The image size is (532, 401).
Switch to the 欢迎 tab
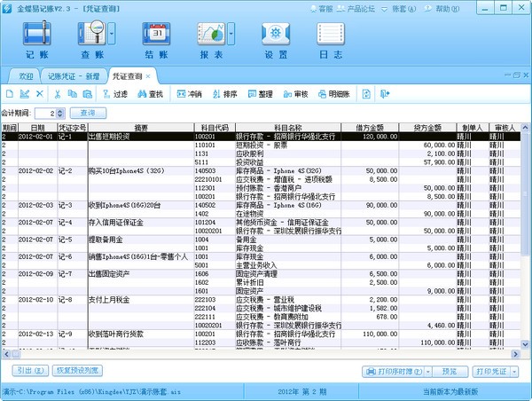pos(27,75)
